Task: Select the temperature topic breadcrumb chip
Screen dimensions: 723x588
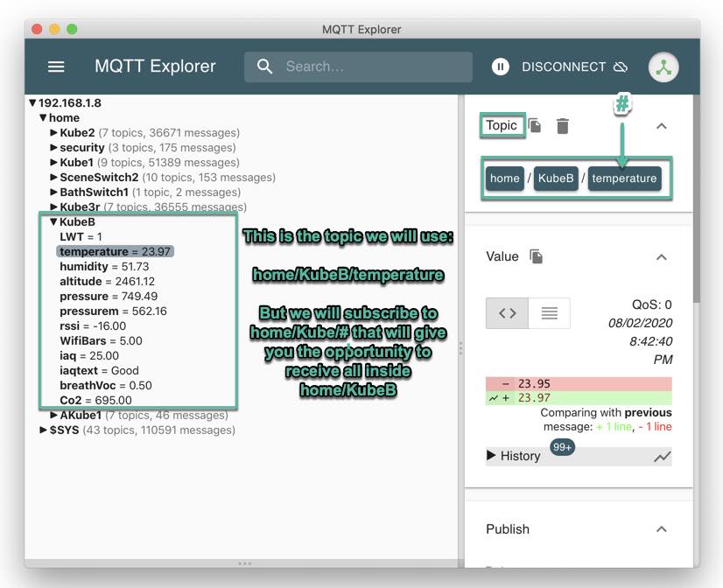Action: point(624,178)
